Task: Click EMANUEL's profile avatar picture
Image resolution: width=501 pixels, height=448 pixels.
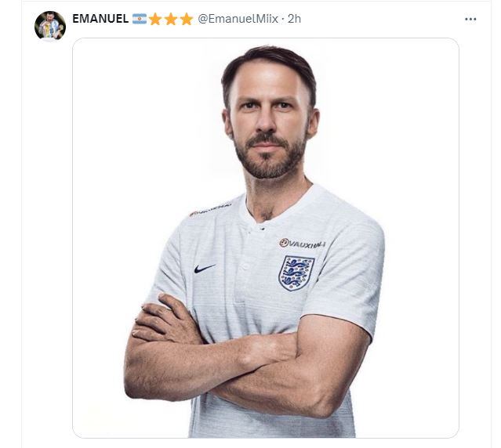Action: [49, 26]
